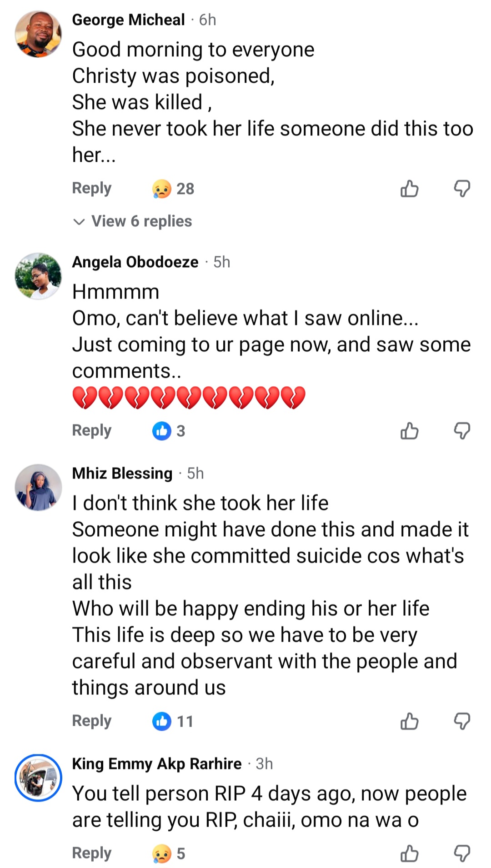Thumbs up Angela Obodoeze's comment
The height and width of the screenshot is (868, 491).
409,431
